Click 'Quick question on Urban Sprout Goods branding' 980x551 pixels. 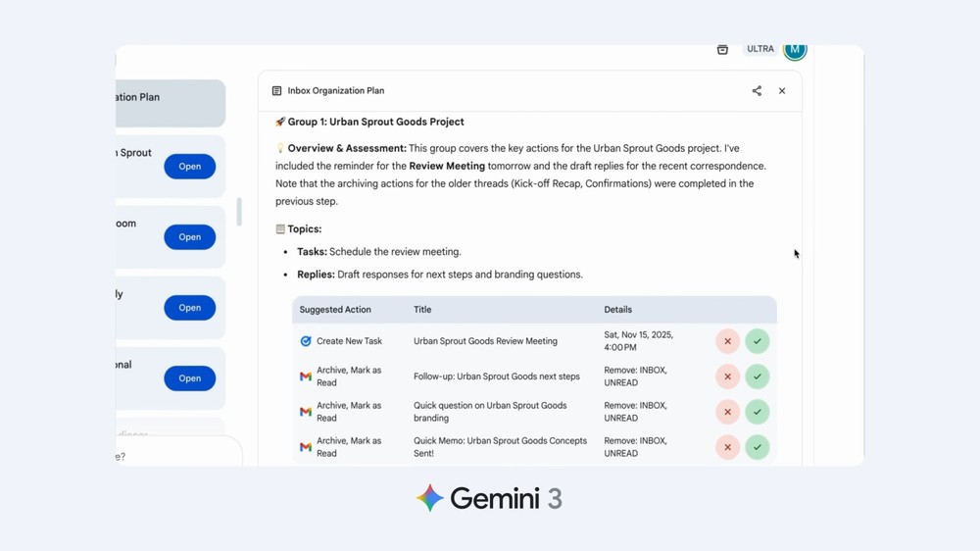tap(490, 412)
